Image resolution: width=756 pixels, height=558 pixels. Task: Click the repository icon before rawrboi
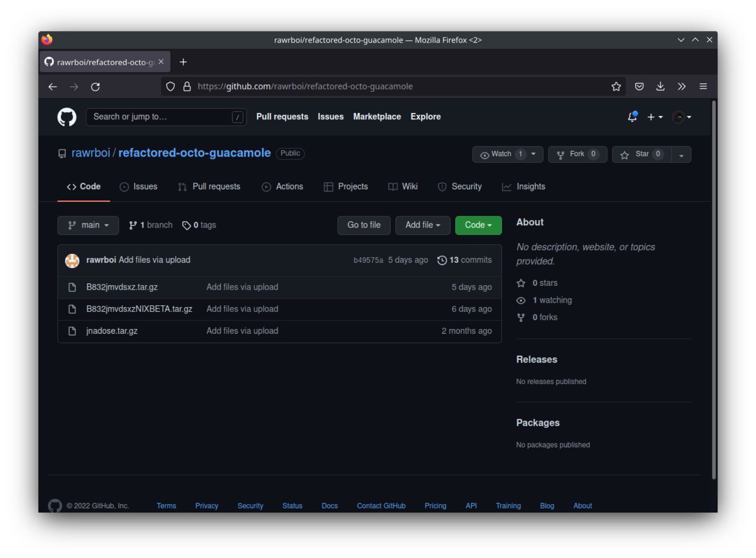[x=62, y=153]
